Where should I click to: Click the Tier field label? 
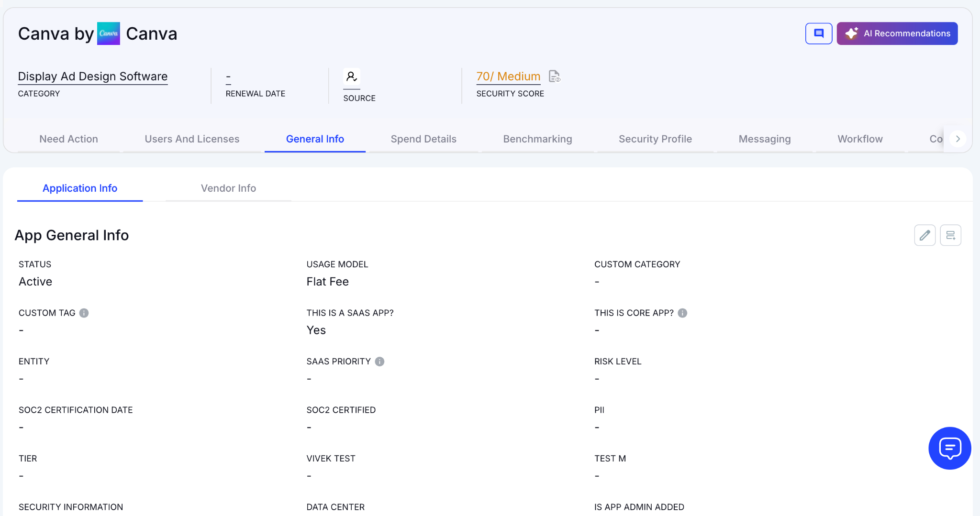click(28, 459)
